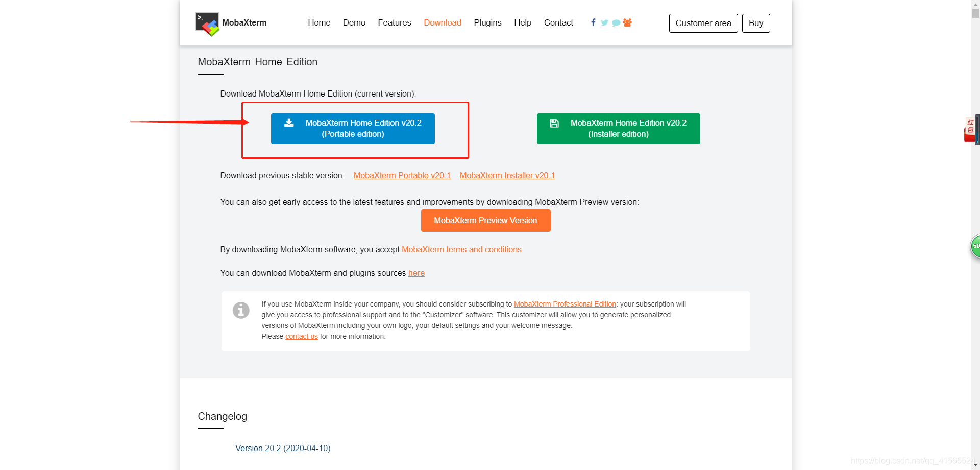Open the Features menu item
Screen dimensions: 980x470
click(395, 22)
